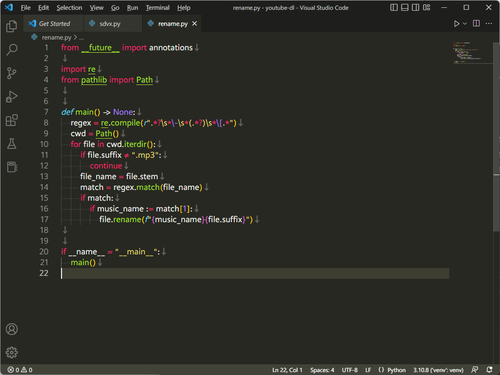Click the '.mp3' string on line 11

click(x=145, y=155)
